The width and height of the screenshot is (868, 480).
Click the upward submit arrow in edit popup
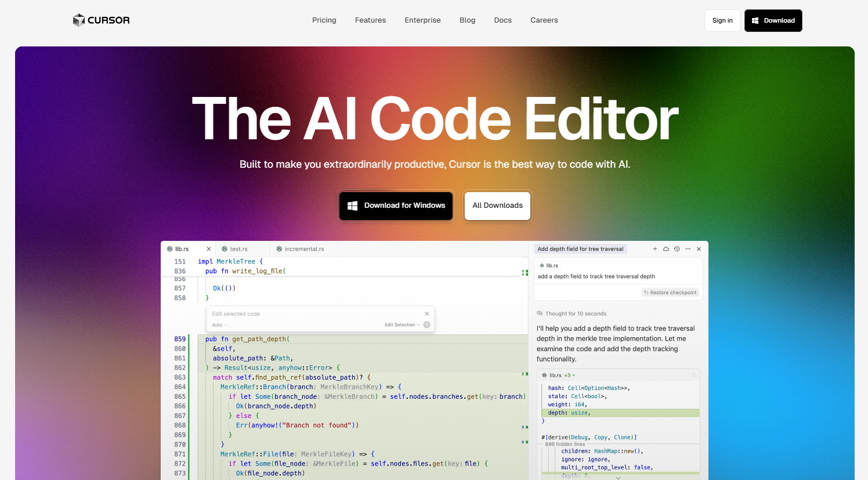(426, 325)
